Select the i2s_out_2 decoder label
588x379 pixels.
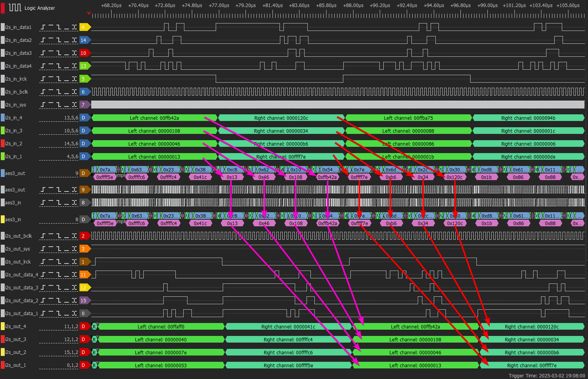16,352
